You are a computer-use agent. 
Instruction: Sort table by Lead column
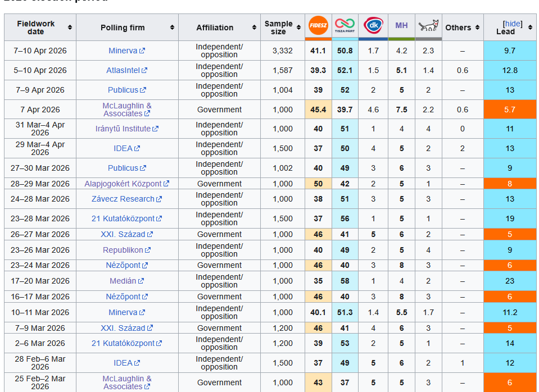pyautogui.click(x=529, y=28)
